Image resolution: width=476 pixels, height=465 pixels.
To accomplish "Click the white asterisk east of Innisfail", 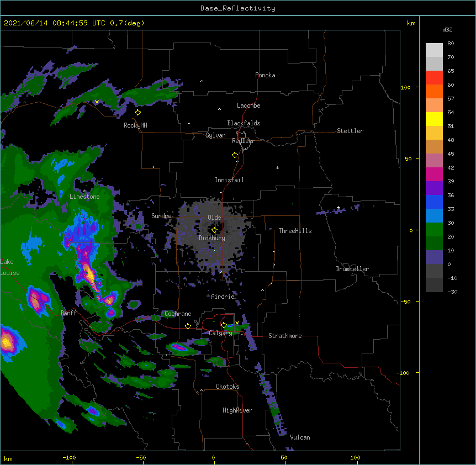I will pos(277,167).
